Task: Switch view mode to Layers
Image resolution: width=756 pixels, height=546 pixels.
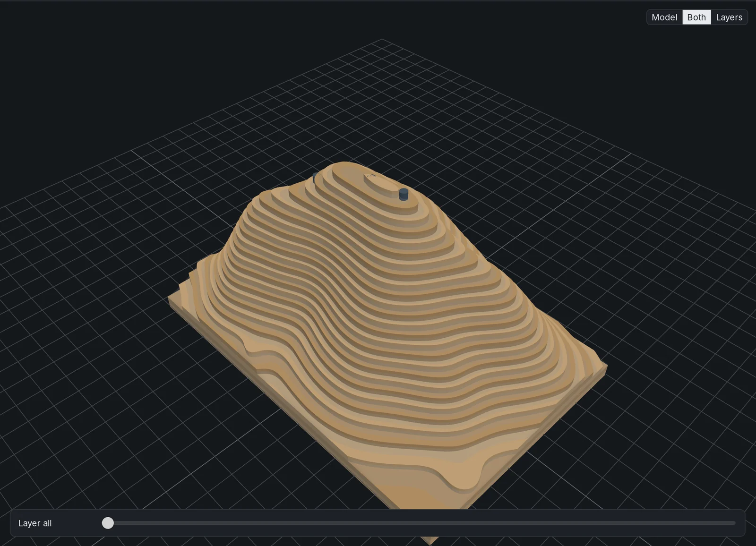Action: (x=729, y=17)
